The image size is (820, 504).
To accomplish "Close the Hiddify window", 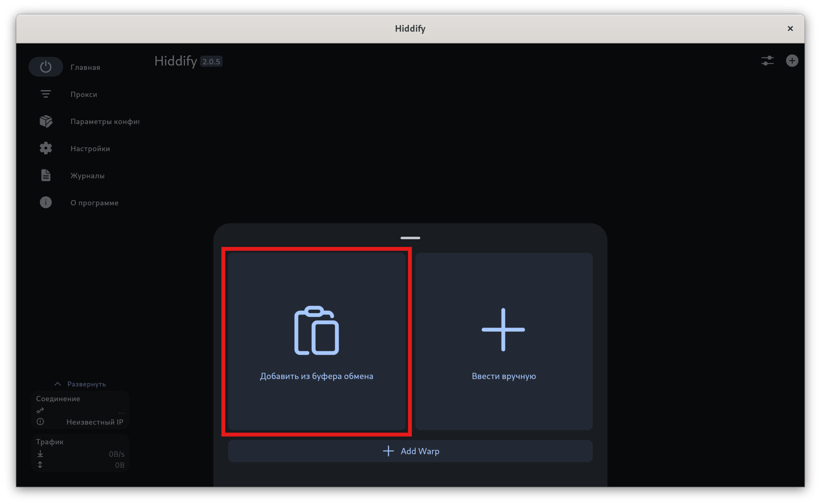I will tap(790, 28).
